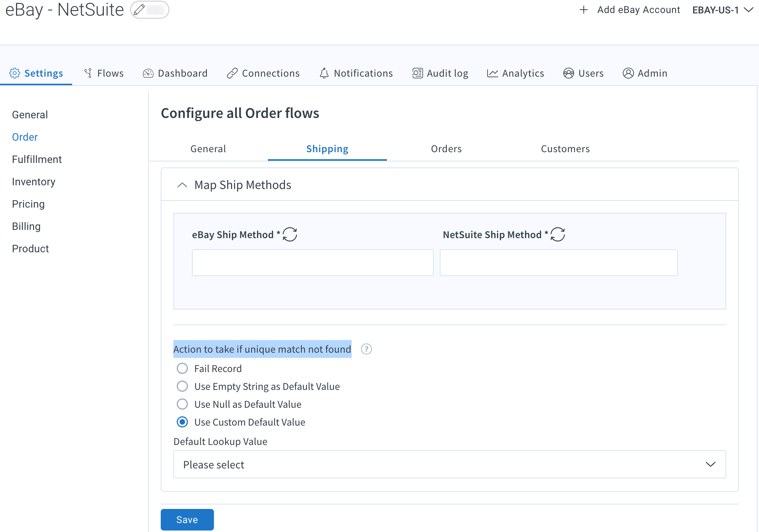Image resolution: width=759 pixels, height=532 pixels.
Task: Select Order in the left sidebar
Action: 25,137
